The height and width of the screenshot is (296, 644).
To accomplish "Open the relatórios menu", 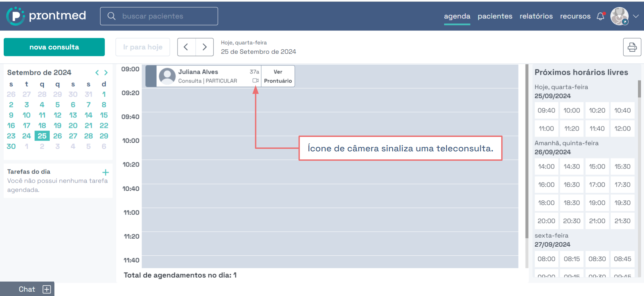I will tap(536, 16).
